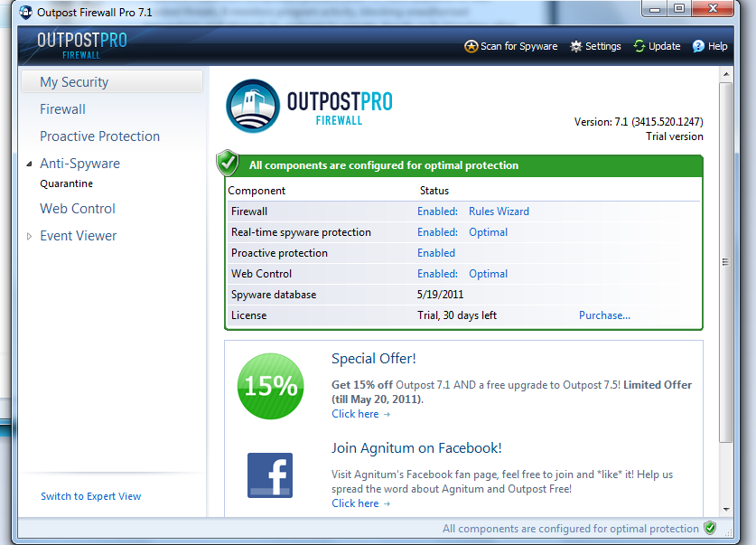Viewport: 756px width, 545px height.
Task: Click the Status column header
Action: pos(434,191)
